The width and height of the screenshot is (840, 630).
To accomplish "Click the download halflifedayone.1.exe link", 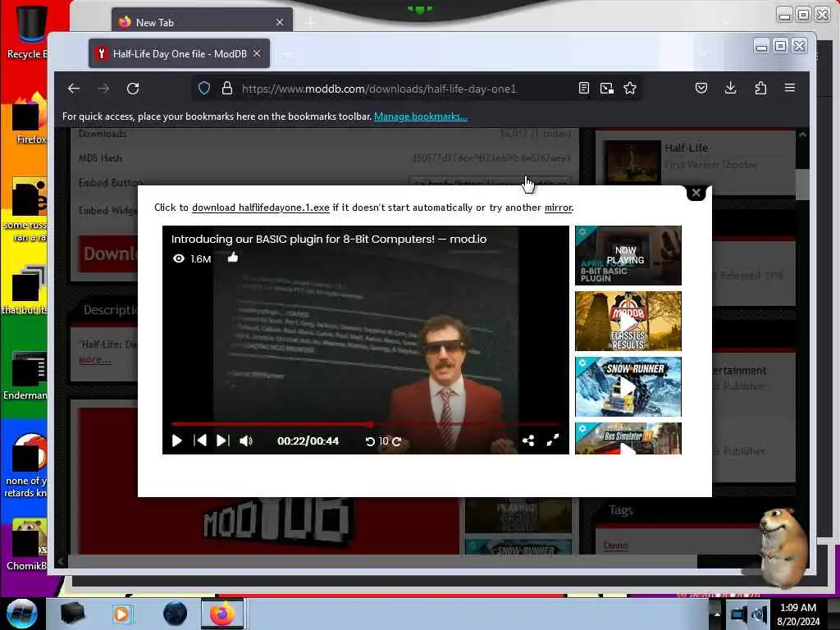I will coord(260,208).
